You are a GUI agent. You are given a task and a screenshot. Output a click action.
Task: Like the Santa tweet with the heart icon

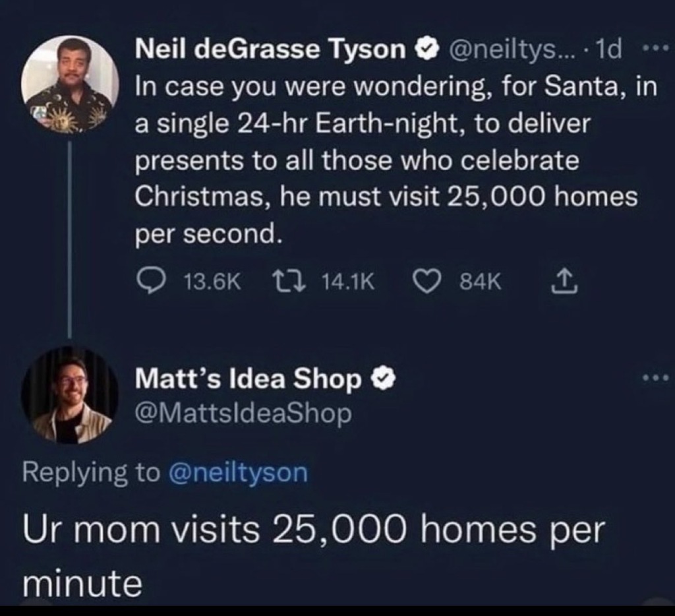425,282
